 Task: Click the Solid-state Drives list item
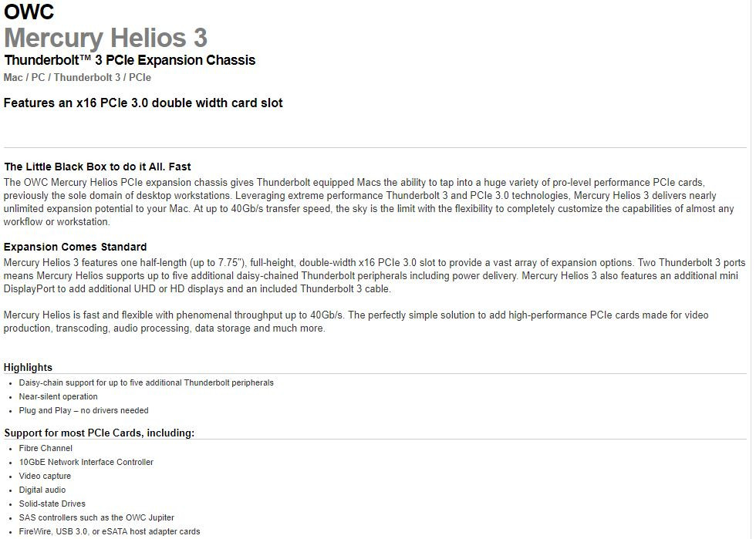[52, 504]
